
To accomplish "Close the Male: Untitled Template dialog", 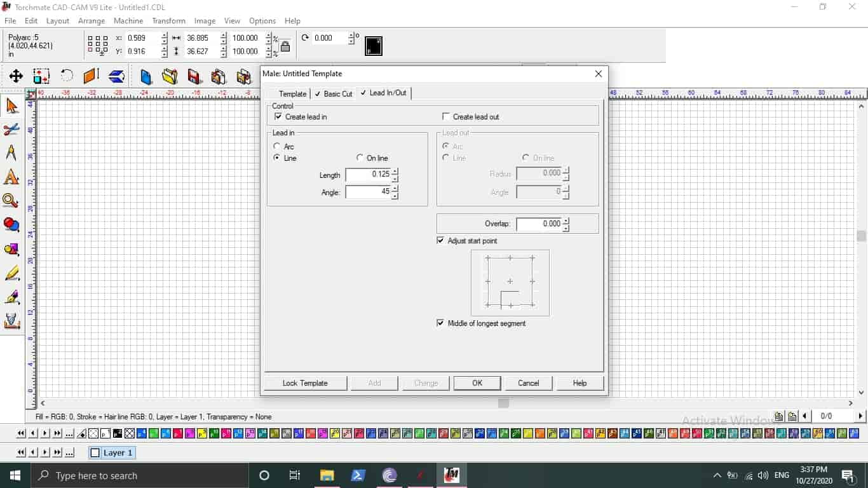I will tap(598, 74).
